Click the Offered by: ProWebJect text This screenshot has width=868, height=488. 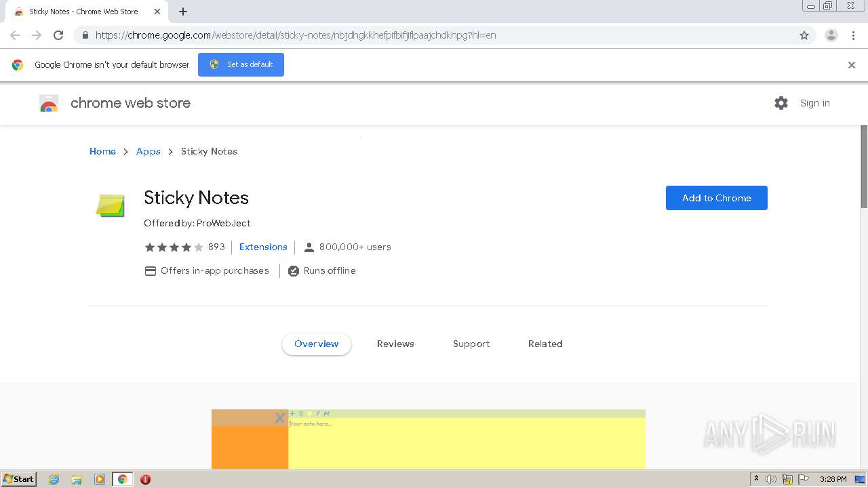[197, 223]
